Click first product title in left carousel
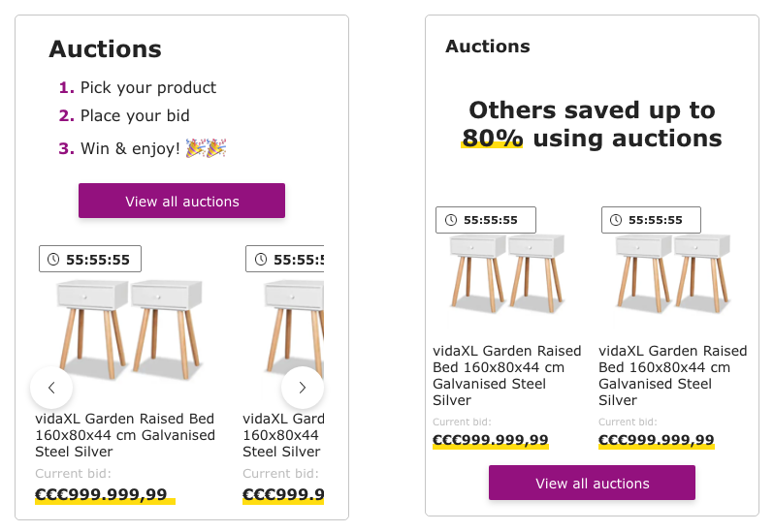 click(x=125, y=435)
